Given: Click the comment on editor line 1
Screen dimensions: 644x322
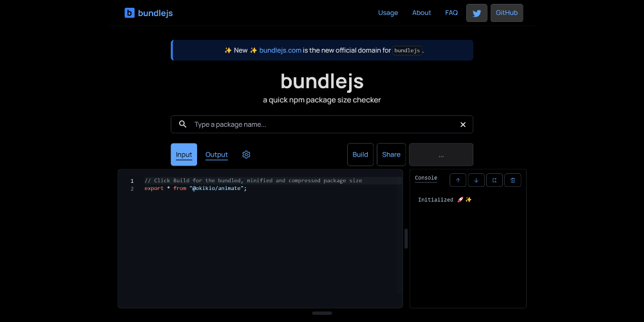Looking at the screenshot, I should [x=253, y=181].
